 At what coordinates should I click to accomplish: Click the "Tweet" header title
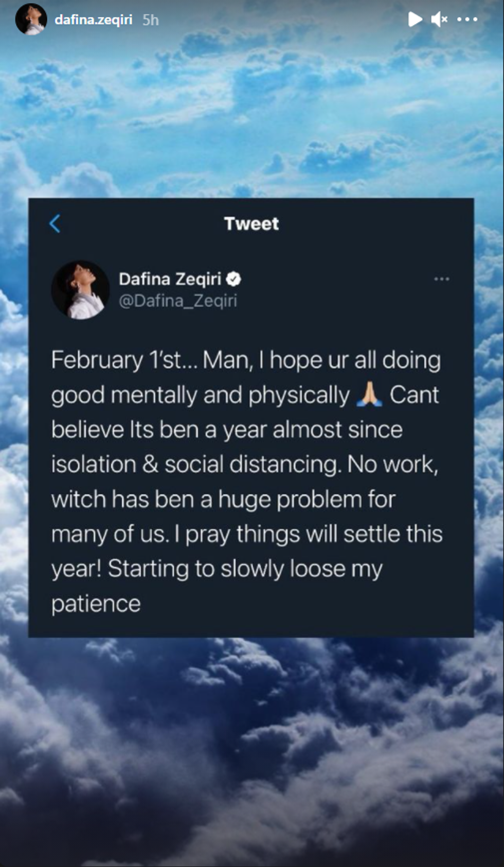[x=251, y=224]
